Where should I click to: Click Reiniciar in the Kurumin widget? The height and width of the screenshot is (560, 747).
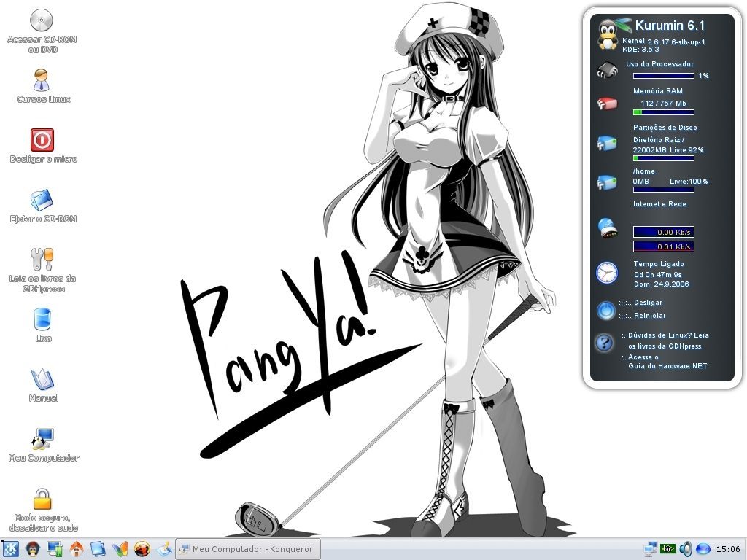649,316
